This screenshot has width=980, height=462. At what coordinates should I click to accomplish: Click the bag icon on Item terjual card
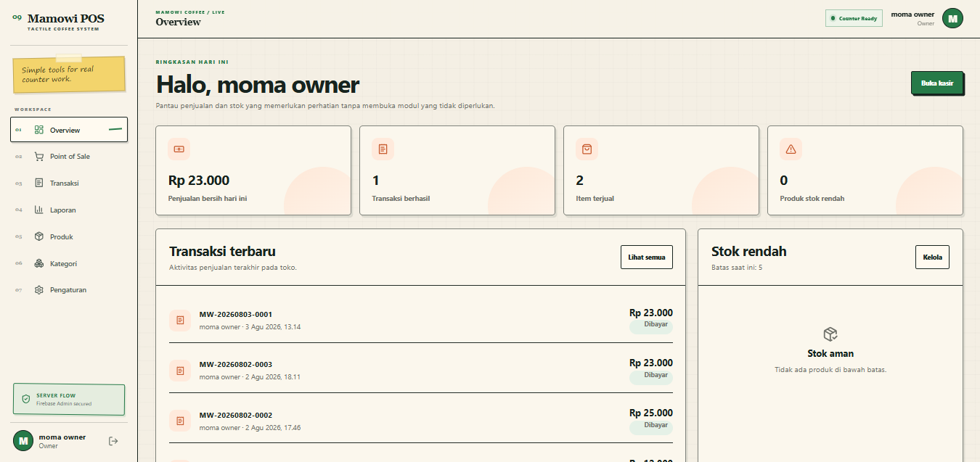587,149
